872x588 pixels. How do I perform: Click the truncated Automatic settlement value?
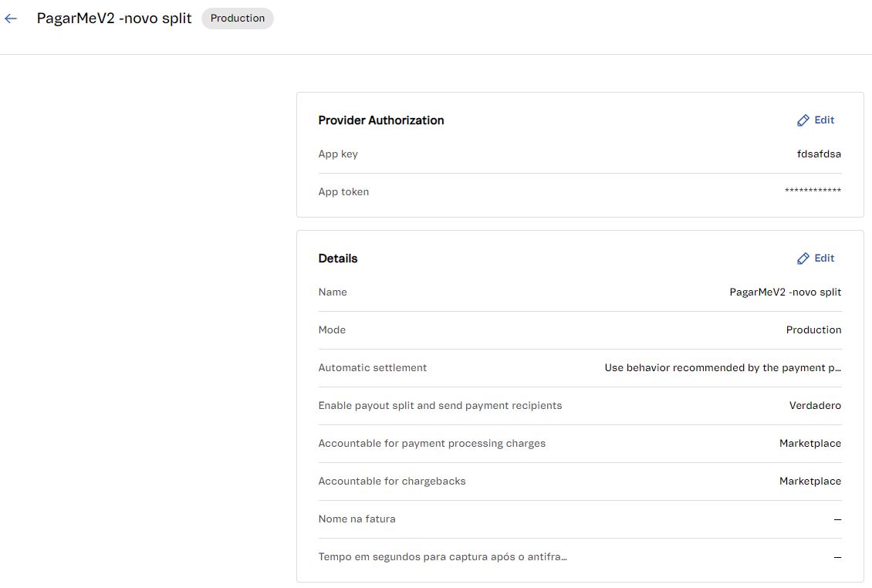(x=723, y=368)
